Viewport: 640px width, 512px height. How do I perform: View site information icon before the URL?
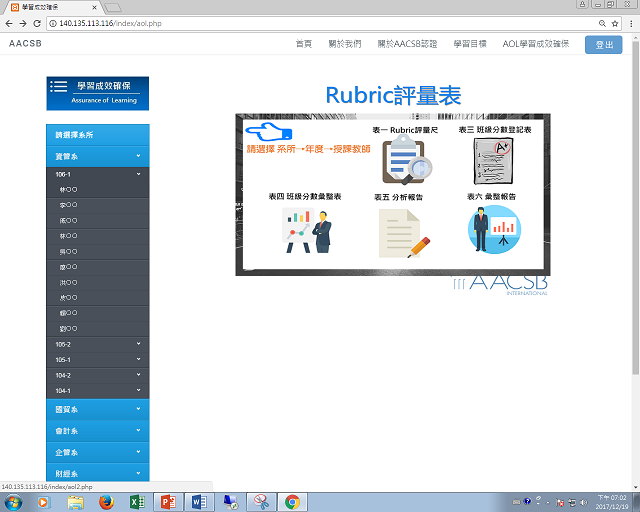(53, 24)
